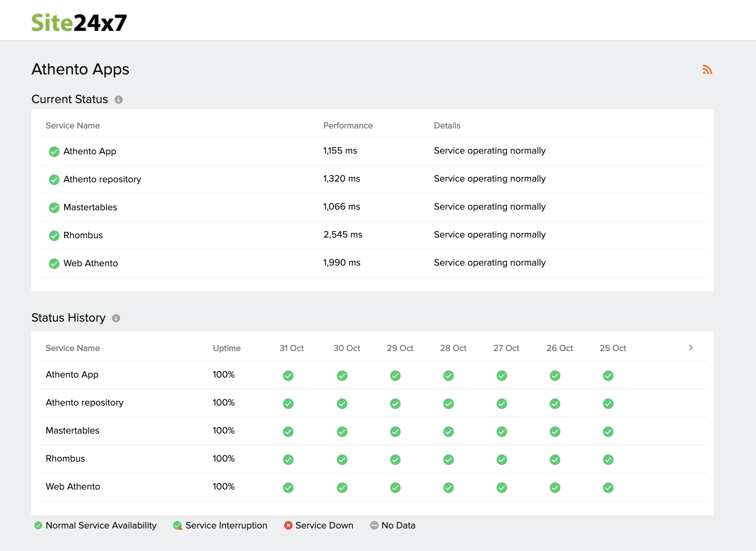Open Web Athento in Current Status table
Viewport: 756px width, 551px height.
(90, 263)
